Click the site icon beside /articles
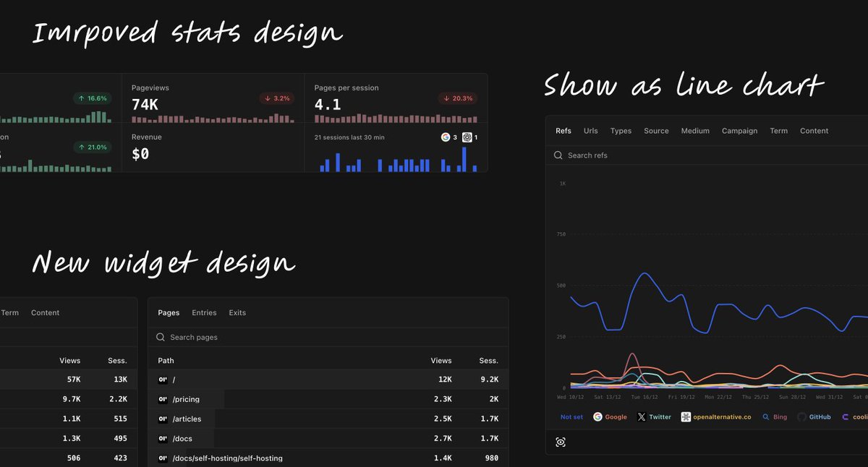Viewport: 868px width, 467px height. [x=163, y=419]
